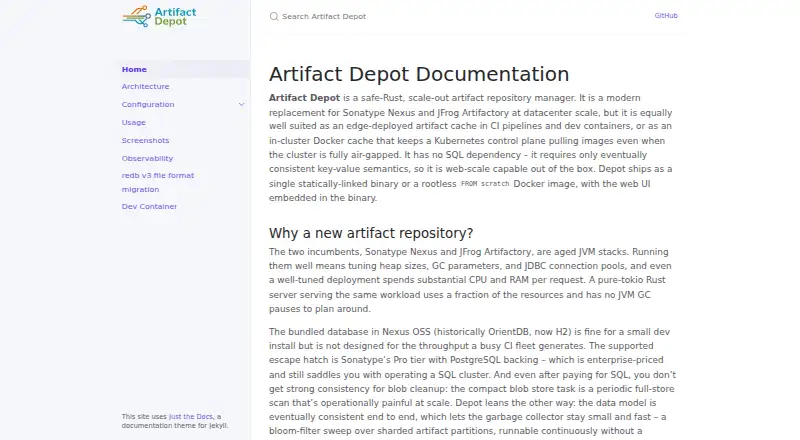Click the search magnifier icon
800x440 pixels.
[x=274, y=16]
